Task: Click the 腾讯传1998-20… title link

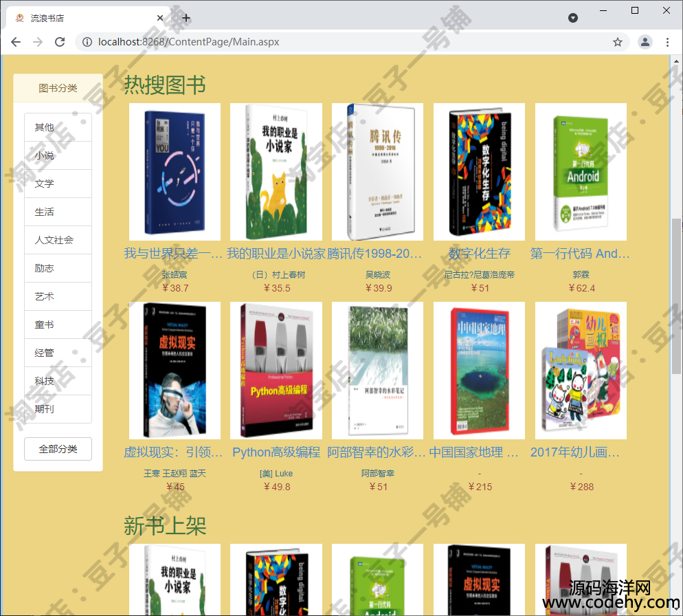Action: [374, 253]
